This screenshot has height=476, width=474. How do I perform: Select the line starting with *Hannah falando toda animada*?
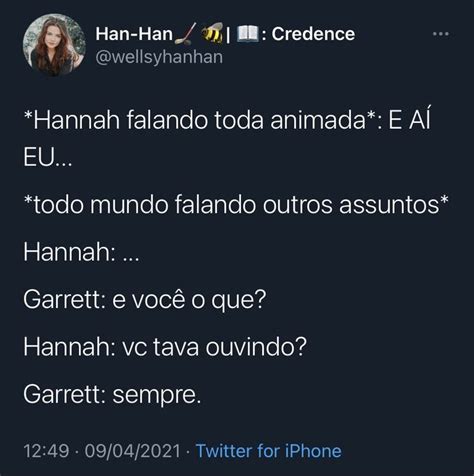(227, 120)
